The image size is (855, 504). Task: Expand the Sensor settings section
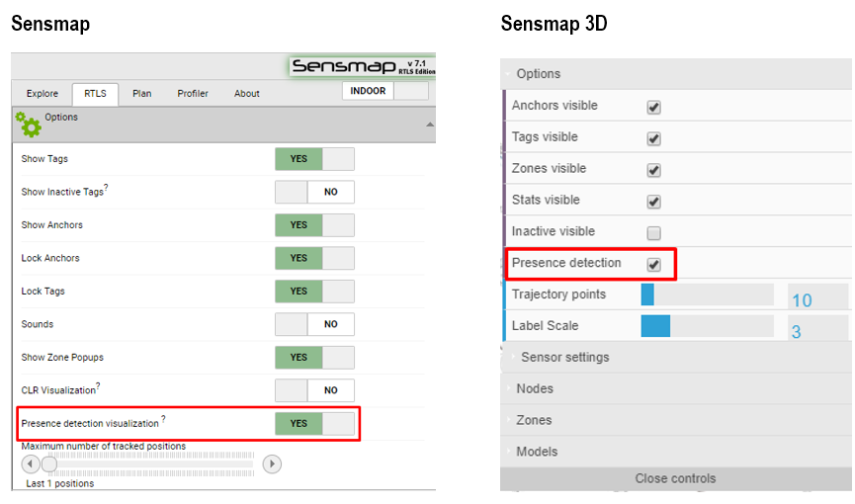click(676, 358)
